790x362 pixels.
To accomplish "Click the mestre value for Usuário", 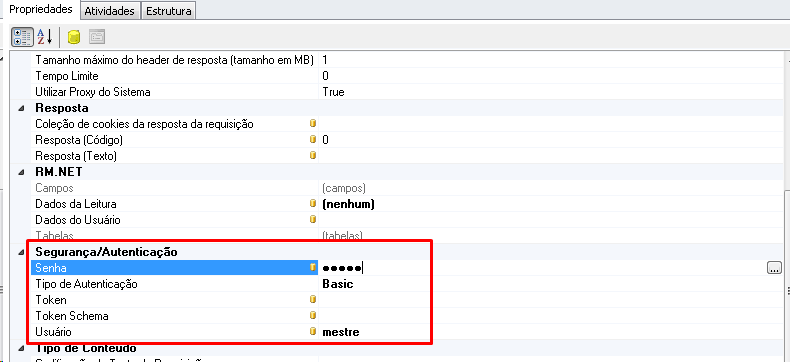I will pyautogui.click(x=341, y=332).
